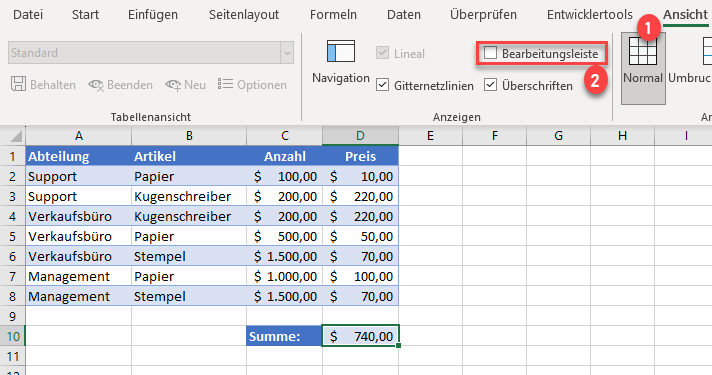This screenshot has height=375, width=712.
Task: Select Stempel cell in row 6
Action: pyautogui.click(x=189, y=256)
